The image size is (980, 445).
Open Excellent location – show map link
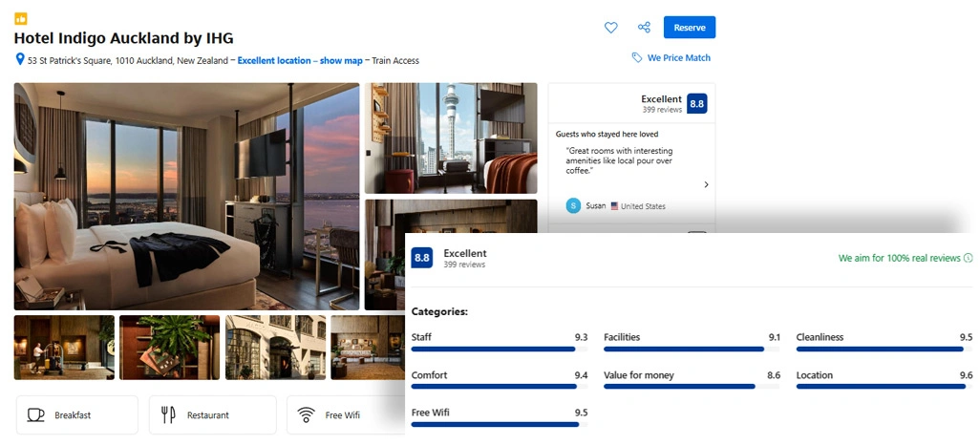299,60
